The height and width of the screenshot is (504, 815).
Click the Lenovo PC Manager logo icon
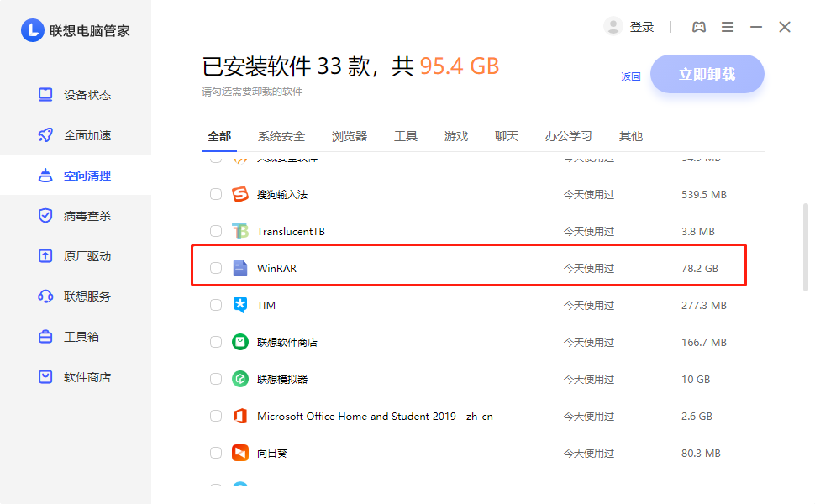coord(32,30)
